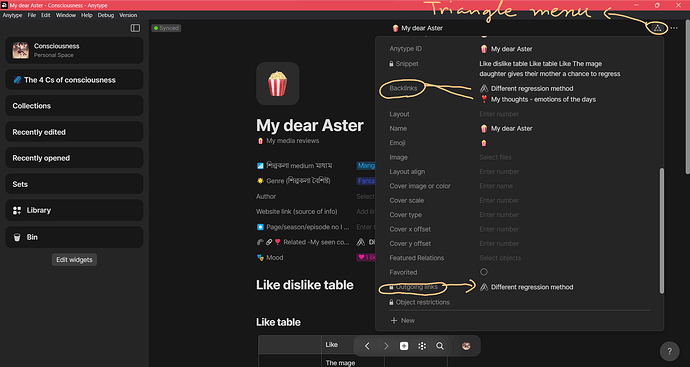Click the Like column header cell

(353, 345)
